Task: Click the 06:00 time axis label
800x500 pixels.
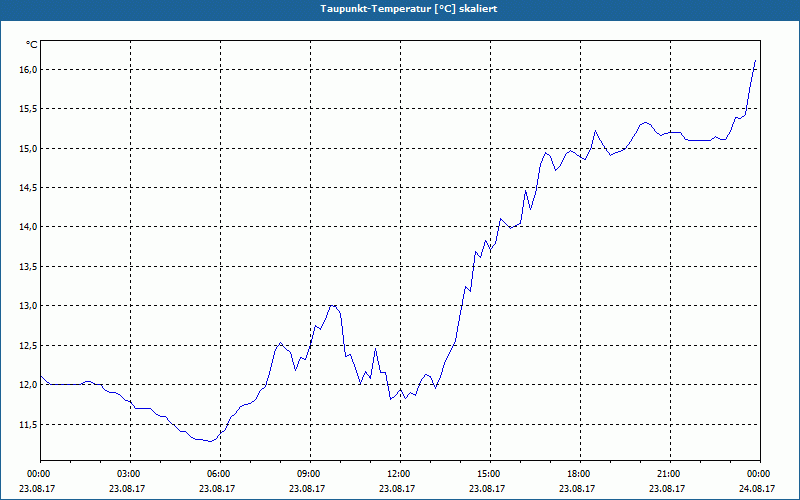Action: pyautogui.click(x=220, y=473)
